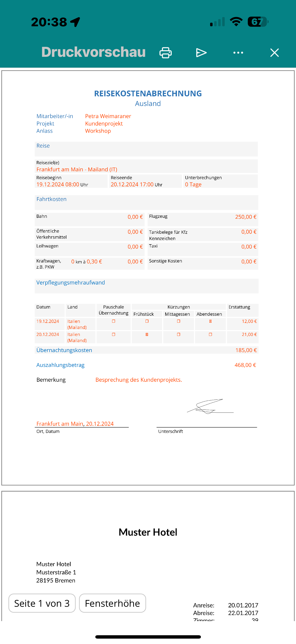Click 'Besprechung des Kundenprojekts.' remark
Screen dimensions: 296x644
pyautogui.click(x=139, y=380)
